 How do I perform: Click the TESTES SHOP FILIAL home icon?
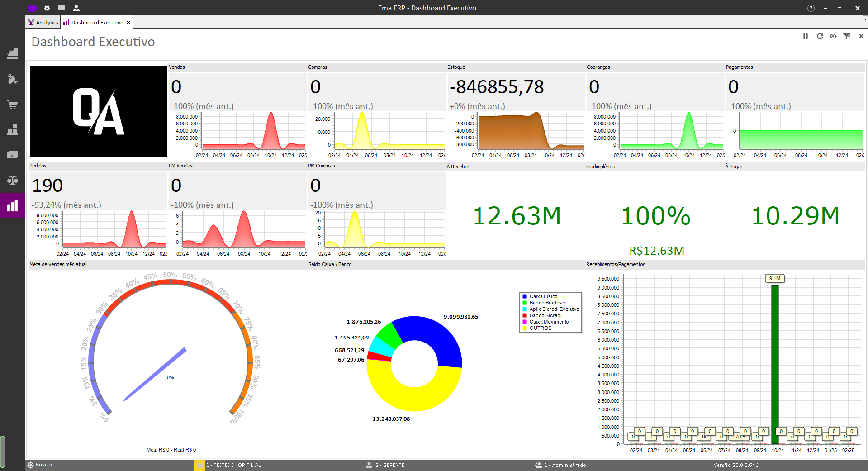pyautogui.click(x=200, y=465)
